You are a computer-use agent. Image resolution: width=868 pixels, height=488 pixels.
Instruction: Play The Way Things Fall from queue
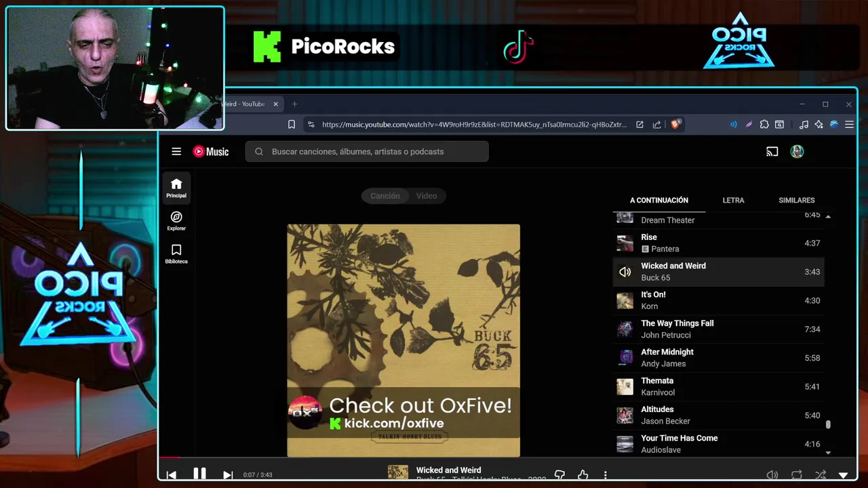click(718, 329)
